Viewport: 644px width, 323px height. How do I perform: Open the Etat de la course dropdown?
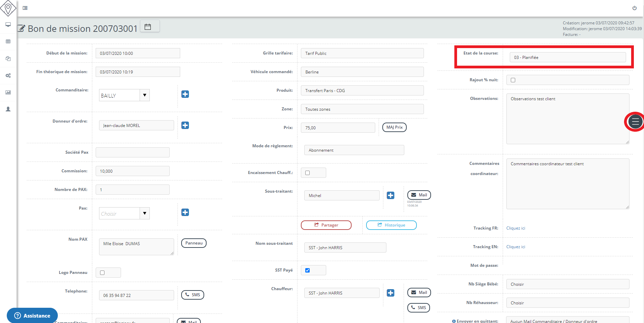tap(567, 58)
